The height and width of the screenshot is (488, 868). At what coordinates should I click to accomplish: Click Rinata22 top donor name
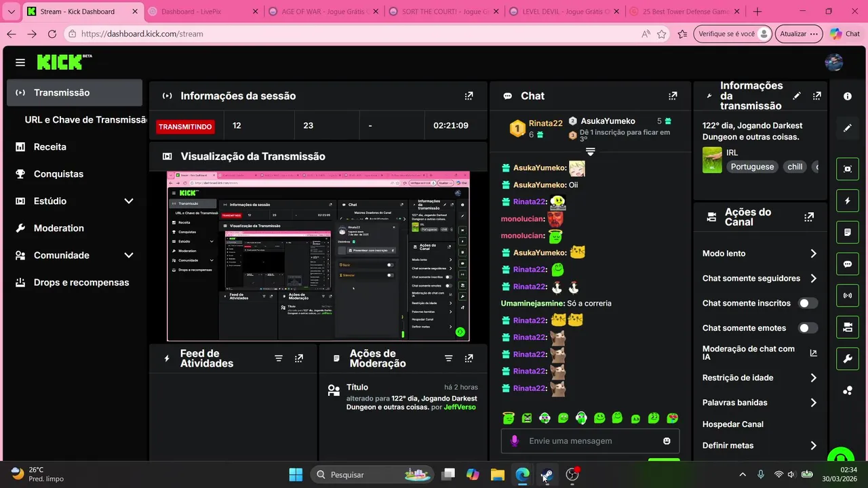pos(546,123)
